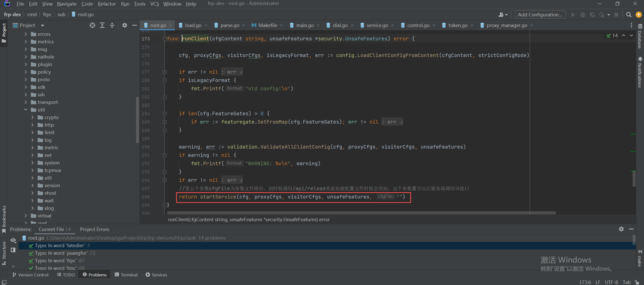Screen dimensions: 644x285
Task: Click the Add Configuration button
Action: (x=540, y=15)
